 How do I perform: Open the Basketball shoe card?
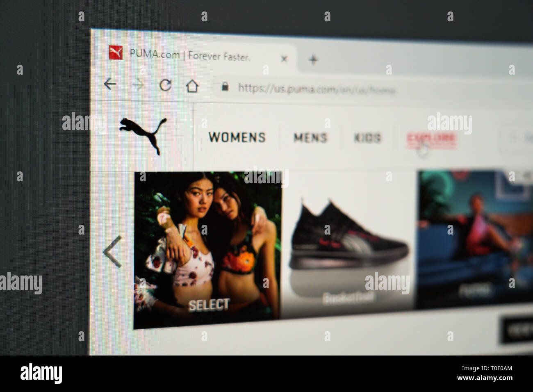pos(348,244)
